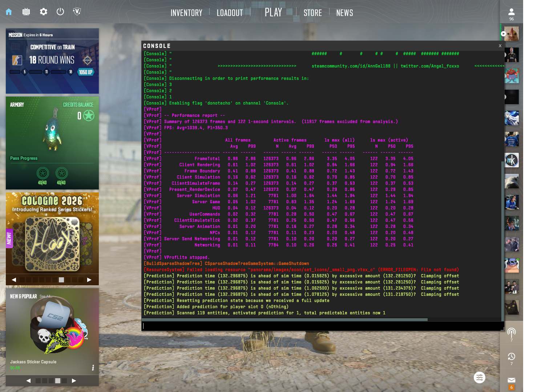This screenshot has height=392, width=558.
Task: Go to previous New & Popular store item
Action: (28, 381)
